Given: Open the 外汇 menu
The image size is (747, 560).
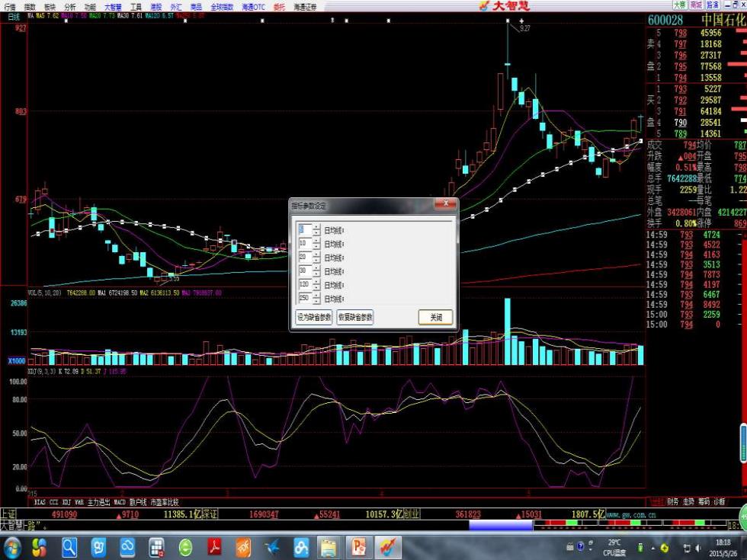Looking at the screenshot, I should click(x=176, y=7).
